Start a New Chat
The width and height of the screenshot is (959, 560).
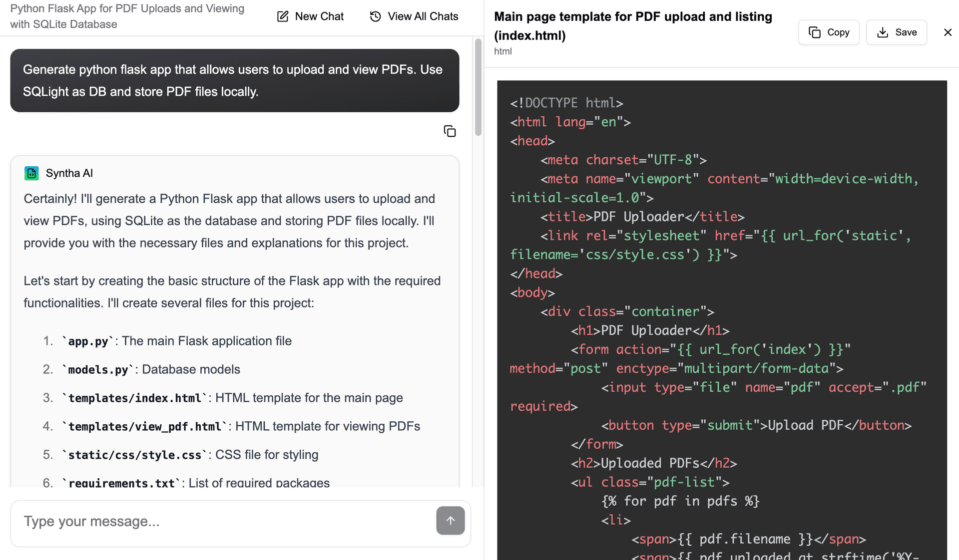coord(310,16)
